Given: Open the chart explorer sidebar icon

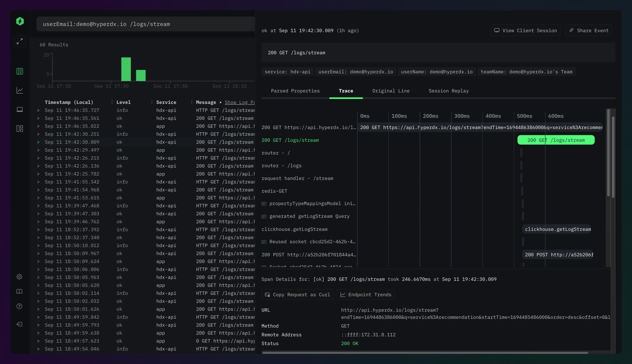Looking at the screenshot, I should (20, 90).
